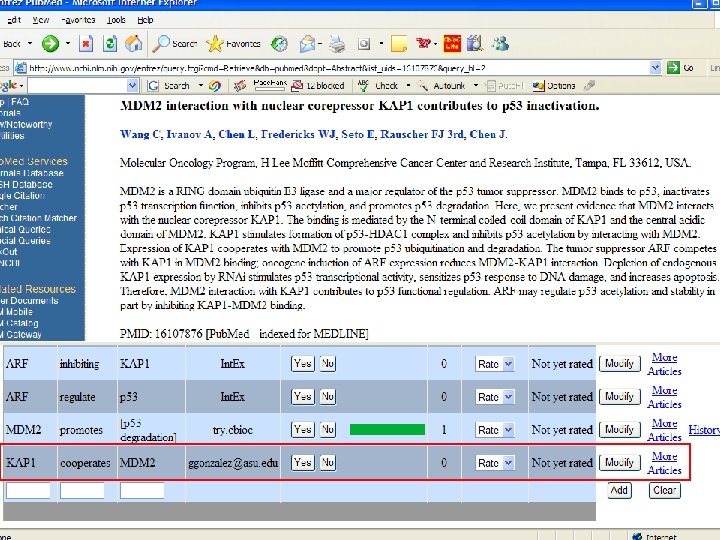Open the Edit menu
Screen dimensions: 720x540
tap(14, 20)
